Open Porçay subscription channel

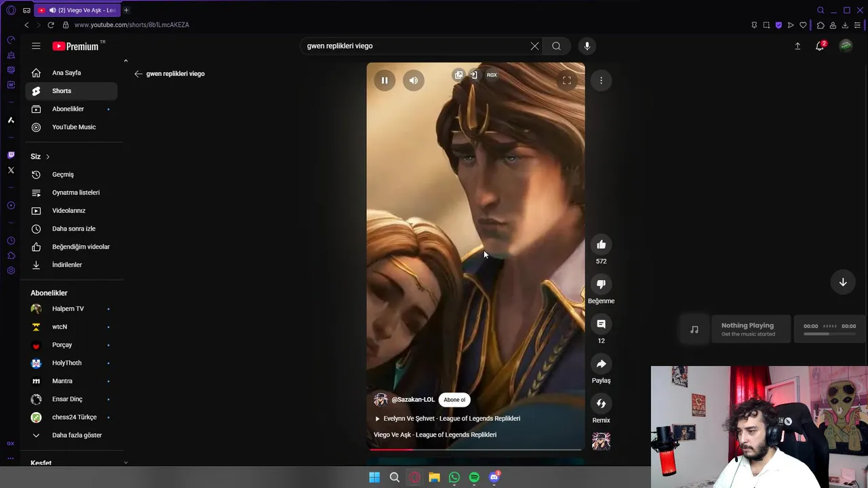[71, 345]
